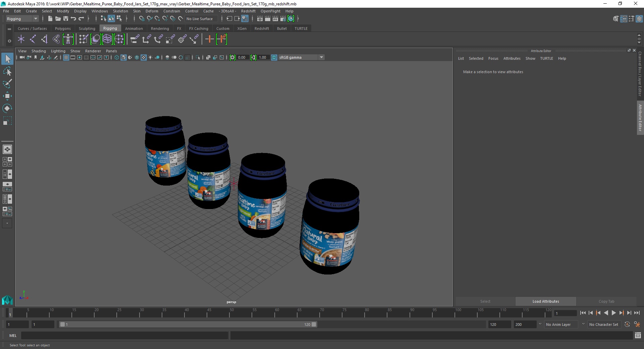This screenshot has height=349, width=644.
Task: Open the Attribute Editor side tab
Action: point(640,117)
